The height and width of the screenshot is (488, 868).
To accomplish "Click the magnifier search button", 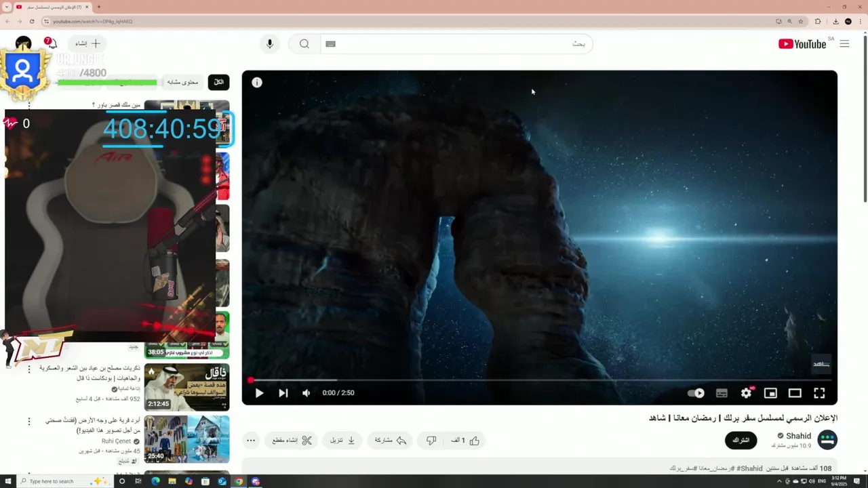I will coord(304,44).
